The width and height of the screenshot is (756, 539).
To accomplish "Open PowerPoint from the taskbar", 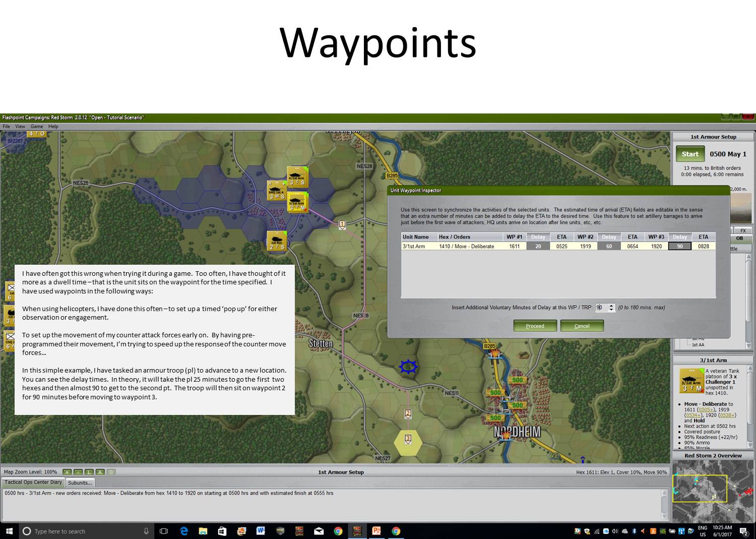I will [376, 531].
